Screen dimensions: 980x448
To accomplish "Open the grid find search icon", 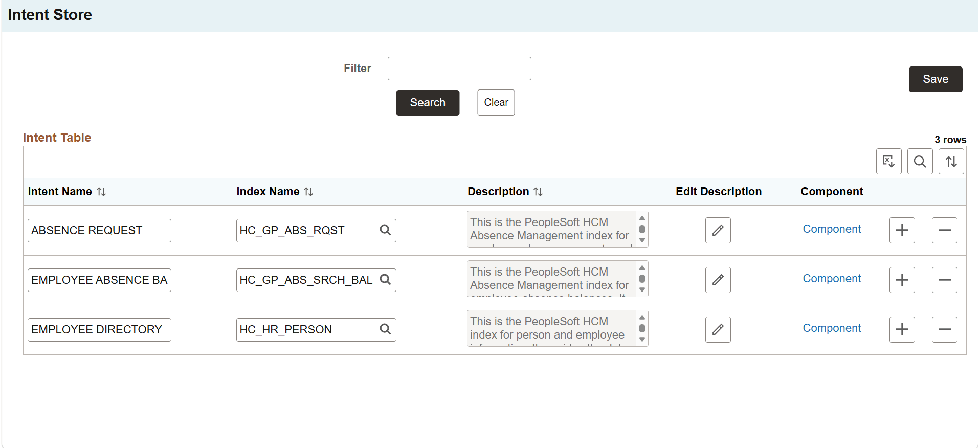I will tap(920, 162).
